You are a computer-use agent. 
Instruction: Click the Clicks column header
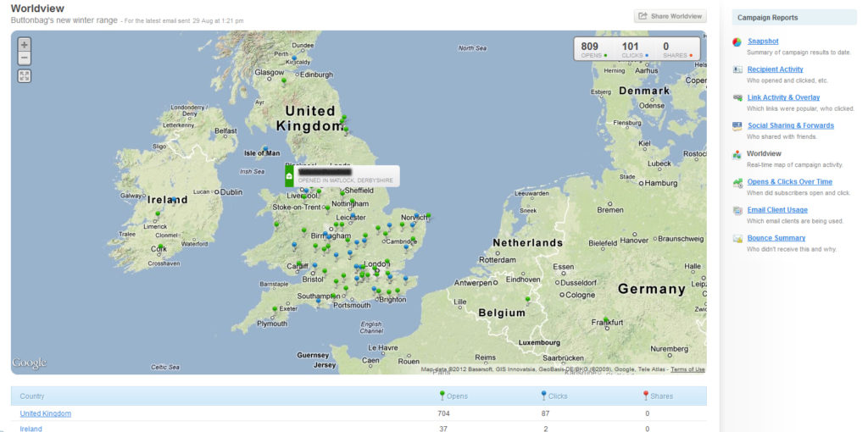(554, 396)
